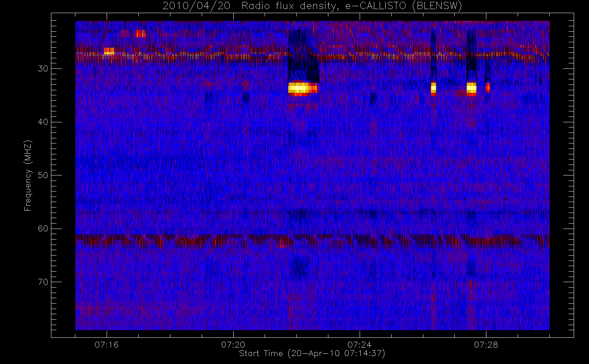The image size is (589, 364).
Task: Select the 'Frequency (MHZ)' axis label
Action: (28, 175)
